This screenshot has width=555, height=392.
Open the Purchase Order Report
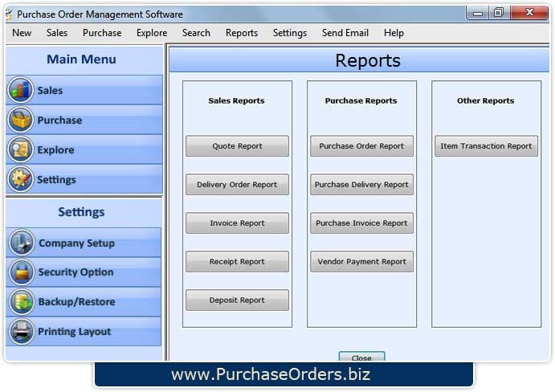(361, 146)
